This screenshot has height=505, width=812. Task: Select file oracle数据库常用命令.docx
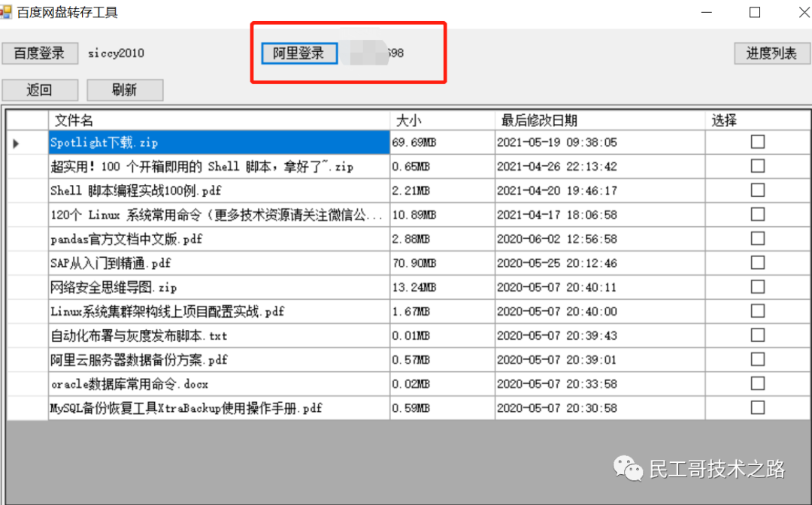pos(219,384)
